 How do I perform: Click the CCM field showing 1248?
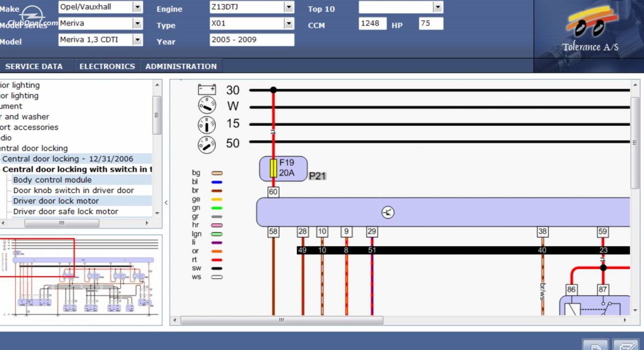tap(373, 23)
